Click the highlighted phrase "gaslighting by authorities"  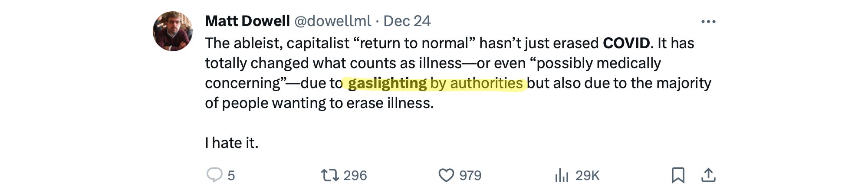tap(435, 83)
